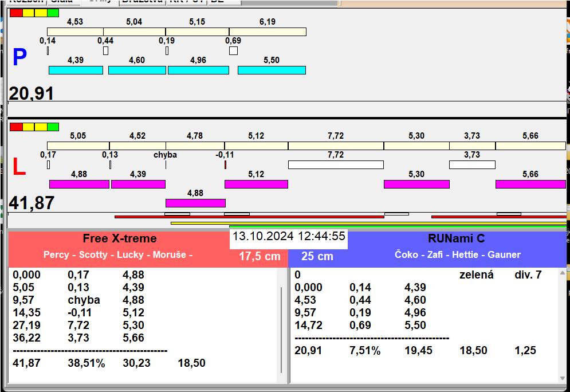Screen dimensions: 570x392
Task: Click the red L lane letter
Action: (x=19, y=167)
